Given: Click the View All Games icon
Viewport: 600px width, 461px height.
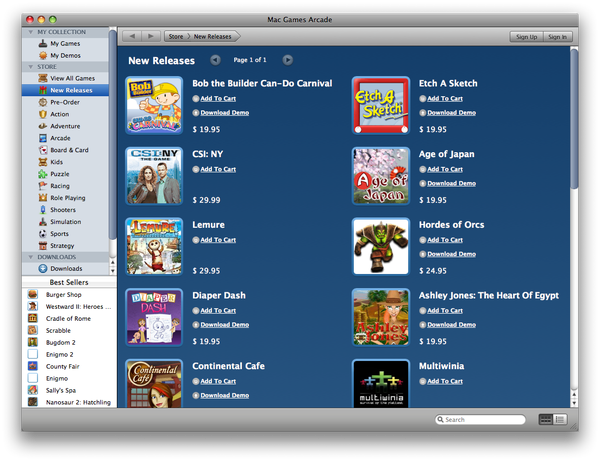Looking at the screenshot, I should click(x=43, y=78).
